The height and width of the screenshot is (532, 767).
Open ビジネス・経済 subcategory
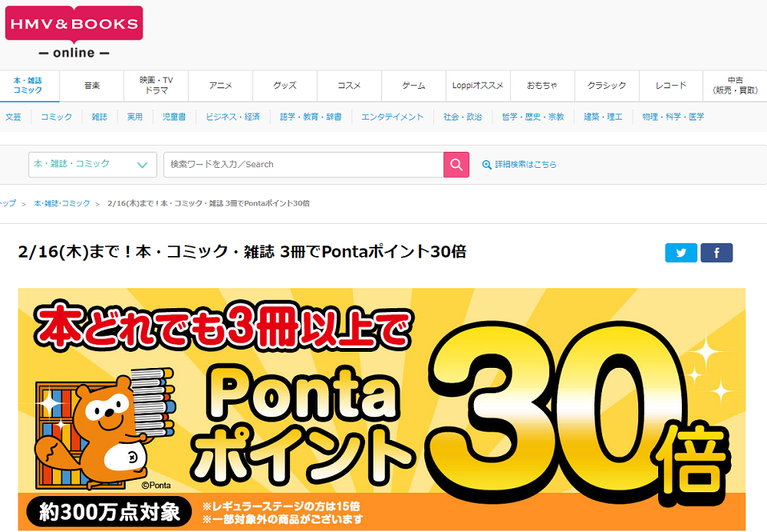[x=233, y=117]
